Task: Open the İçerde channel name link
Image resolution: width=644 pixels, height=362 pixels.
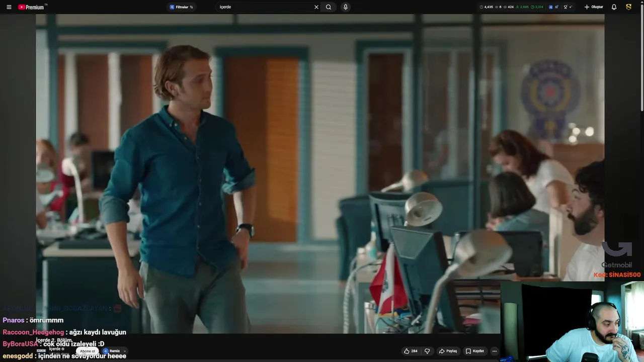Action: click(x=55, y=348)
